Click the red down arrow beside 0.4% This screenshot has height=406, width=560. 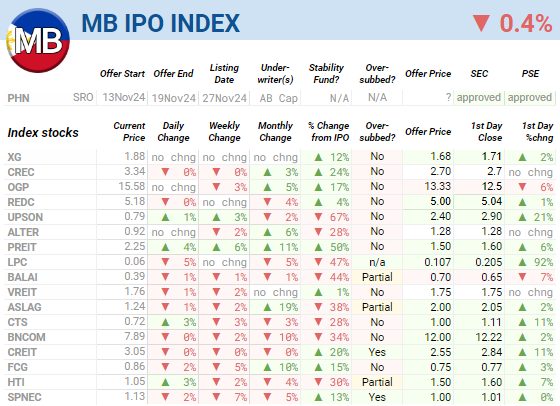(481, 24)
